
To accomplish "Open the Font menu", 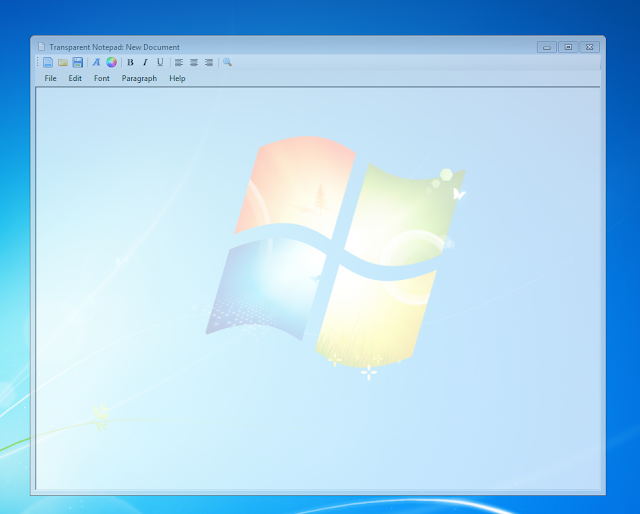I will tap(102, 78).
